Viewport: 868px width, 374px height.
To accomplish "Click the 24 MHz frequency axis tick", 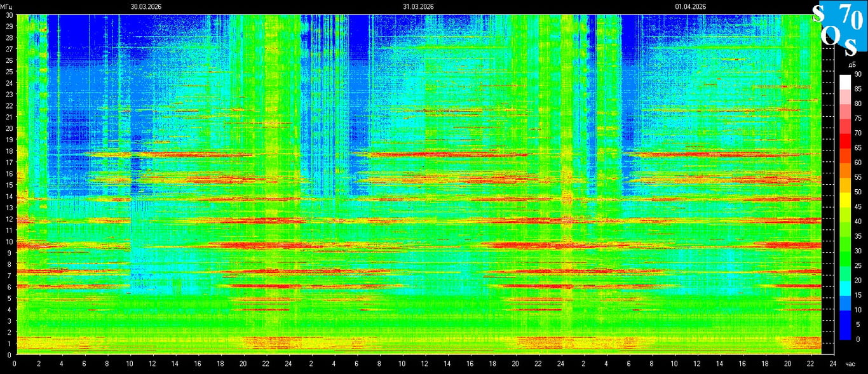I will (x=9, y=83).
